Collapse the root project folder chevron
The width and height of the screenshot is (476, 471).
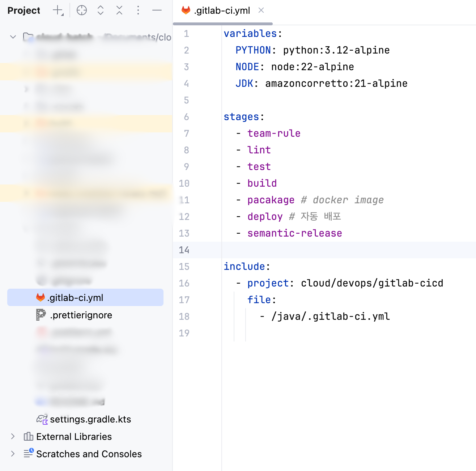click(13, 37)
